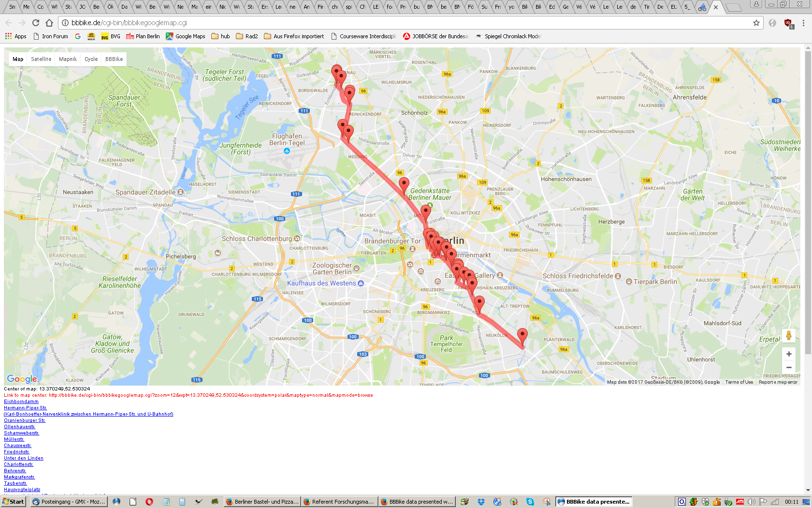The width and height of the screenshot is (812, 508).
Task: Click the Flughafen Berlin-Tegel airport icon
Action: (287, 151)
